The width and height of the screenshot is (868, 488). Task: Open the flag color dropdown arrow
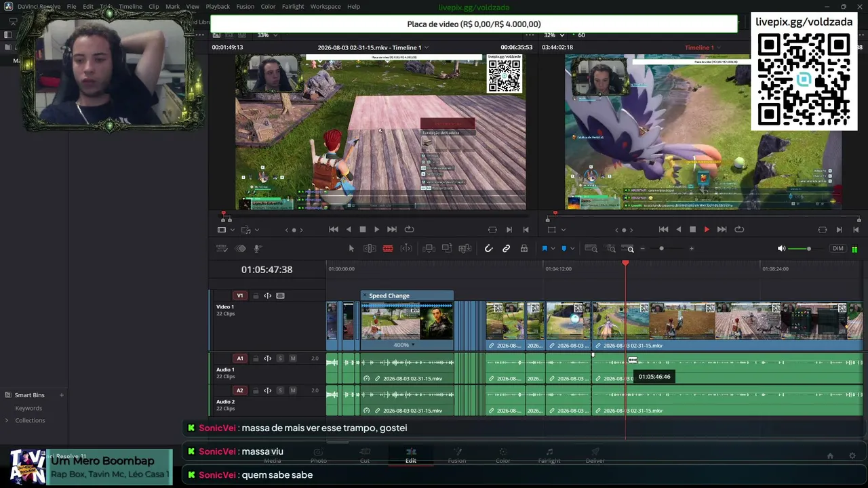[x=553, y=249]
